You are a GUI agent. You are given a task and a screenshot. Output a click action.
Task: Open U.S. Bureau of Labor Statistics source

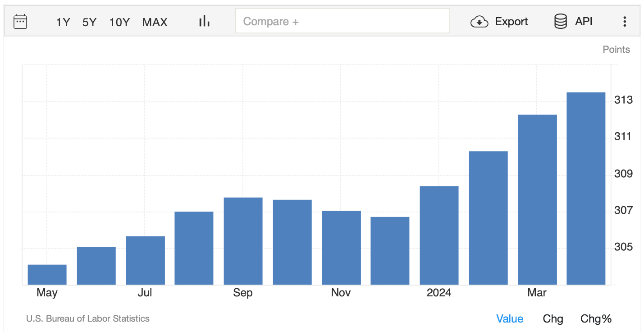point(88,318)
